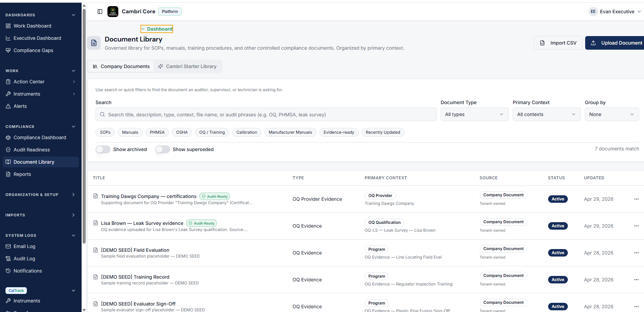Apply the Evidence-ready filter chip
Screen dimensions: 644x312
click(339, 132)
